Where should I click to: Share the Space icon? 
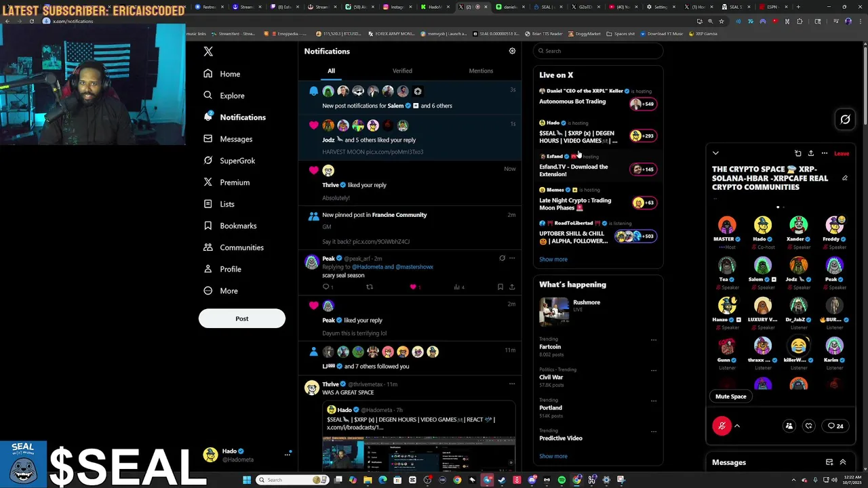coord(810,153)
